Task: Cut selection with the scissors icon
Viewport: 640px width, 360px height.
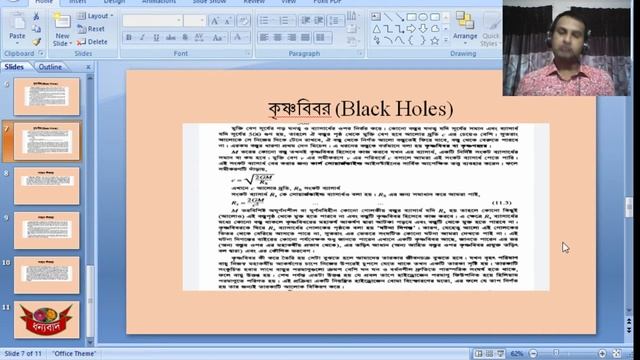Action: 36,16
